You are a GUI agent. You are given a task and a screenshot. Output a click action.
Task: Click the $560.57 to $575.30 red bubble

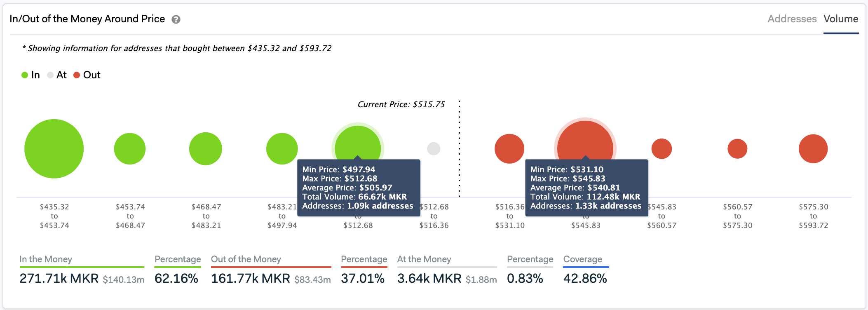(x=737, y=149)
